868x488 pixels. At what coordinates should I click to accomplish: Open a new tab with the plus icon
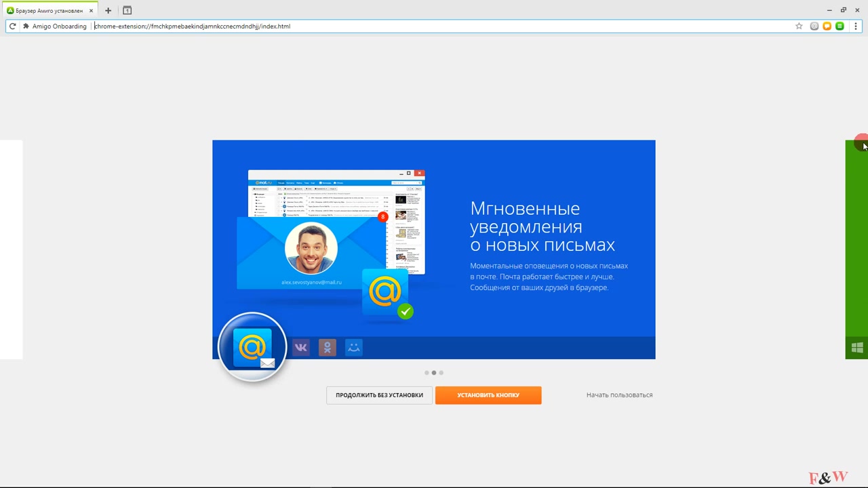[108, 10]
